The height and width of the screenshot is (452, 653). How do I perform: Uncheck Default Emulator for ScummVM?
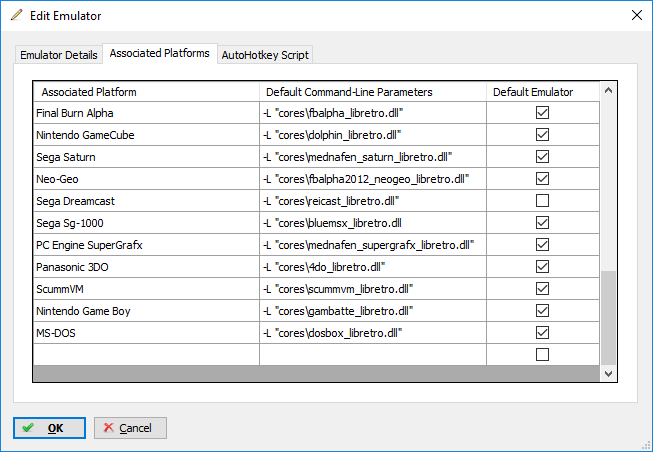point(542,289)
